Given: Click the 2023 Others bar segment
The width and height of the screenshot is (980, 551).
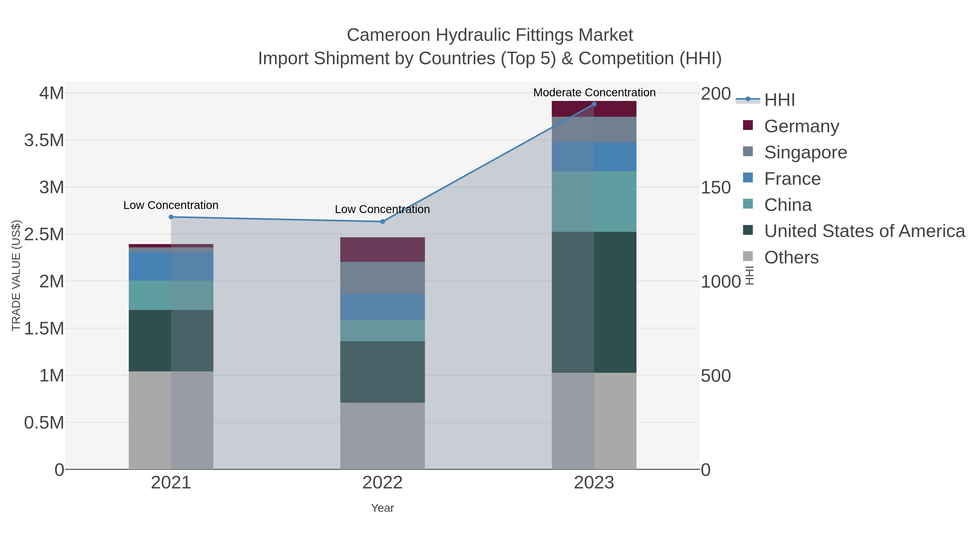Looking at the screenshot, I should (594, 421).
